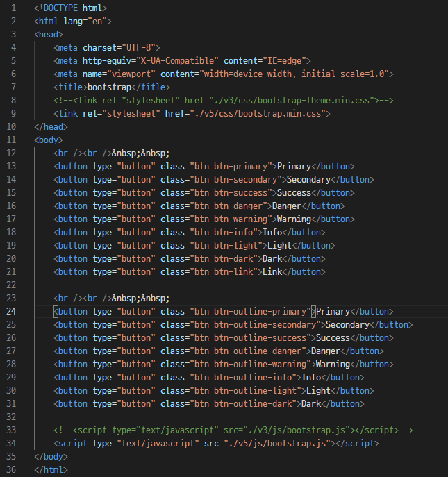Click the 'UTF-8' charset value
This screenshot has height=477, width=448.
point(138,47)
